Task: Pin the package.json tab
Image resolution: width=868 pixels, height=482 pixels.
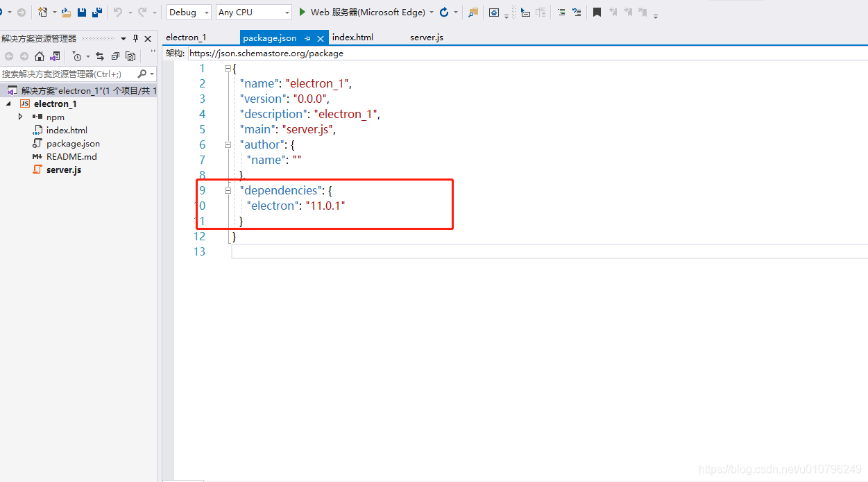Action: tap(307, 38)
